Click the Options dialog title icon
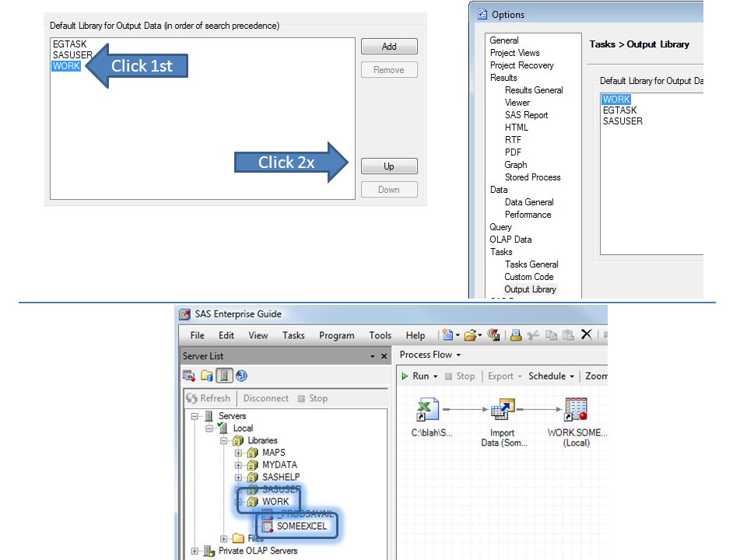 (x=482, y=14)
